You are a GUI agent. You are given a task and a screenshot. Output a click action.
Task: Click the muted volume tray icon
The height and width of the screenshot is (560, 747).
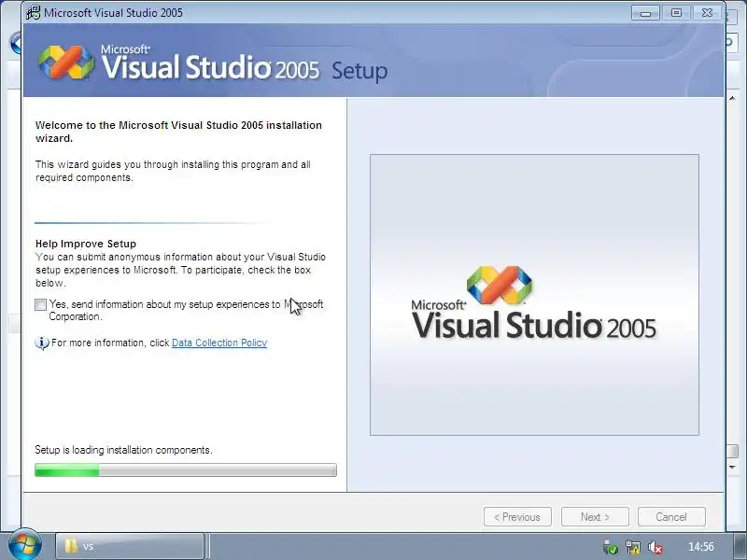click(655, 547)
